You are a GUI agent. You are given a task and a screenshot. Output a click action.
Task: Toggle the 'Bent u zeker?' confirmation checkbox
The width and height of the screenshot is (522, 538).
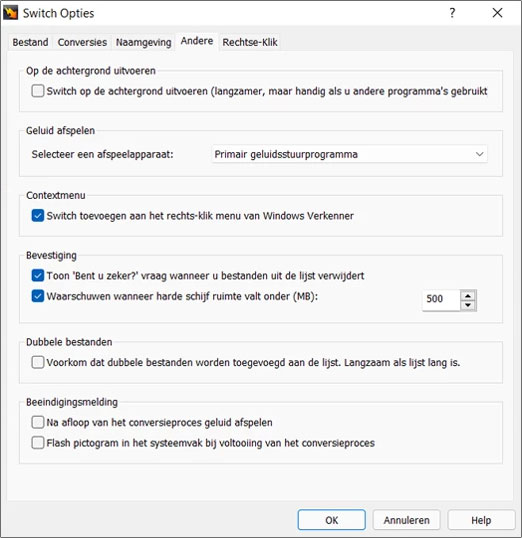38,276
